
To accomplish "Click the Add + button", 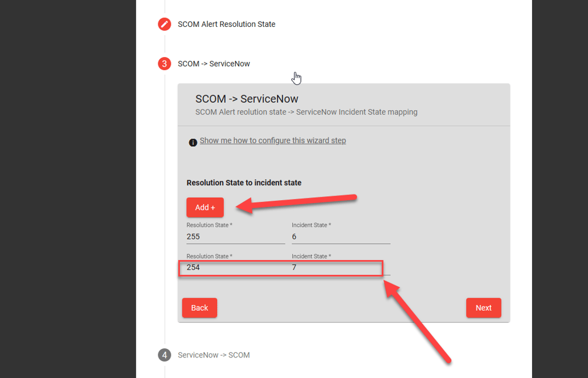I will pos(205,207).
